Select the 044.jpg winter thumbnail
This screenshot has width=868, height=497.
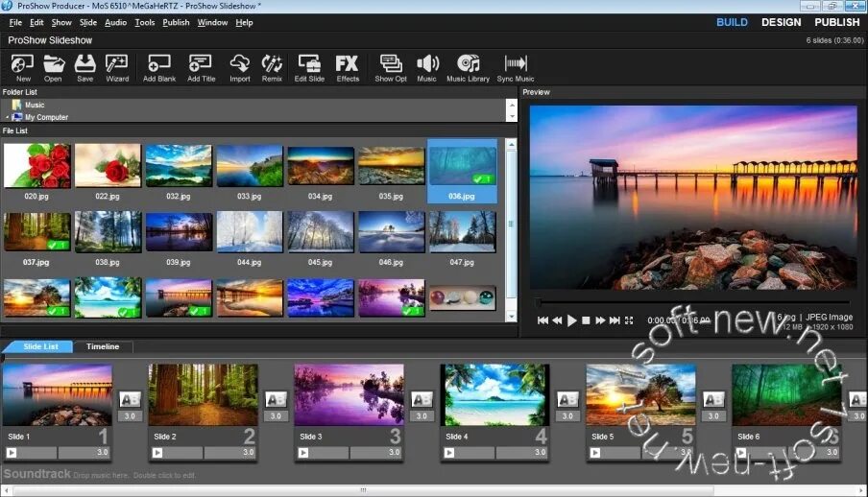point(249,232)
